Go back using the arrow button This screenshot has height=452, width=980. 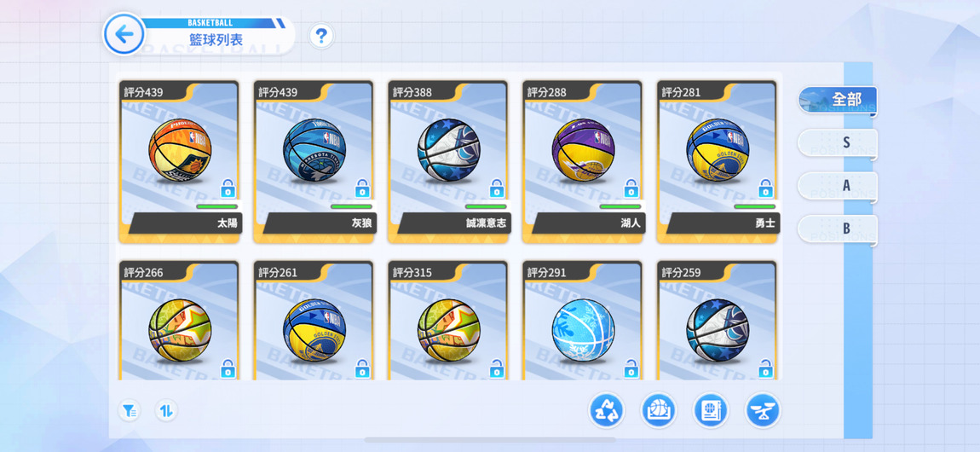click(124, 34)
